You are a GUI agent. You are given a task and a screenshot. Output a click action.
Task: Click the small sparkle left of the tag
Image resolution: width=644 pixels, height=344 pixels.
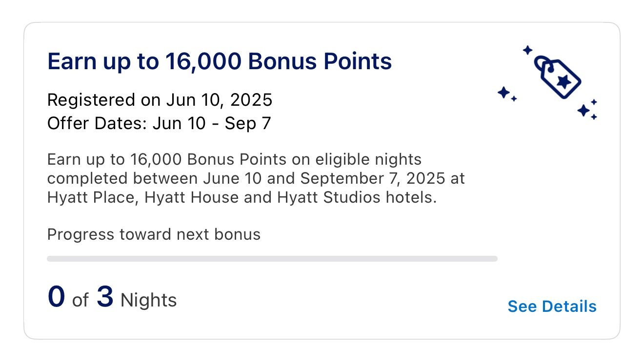[514, 99]
